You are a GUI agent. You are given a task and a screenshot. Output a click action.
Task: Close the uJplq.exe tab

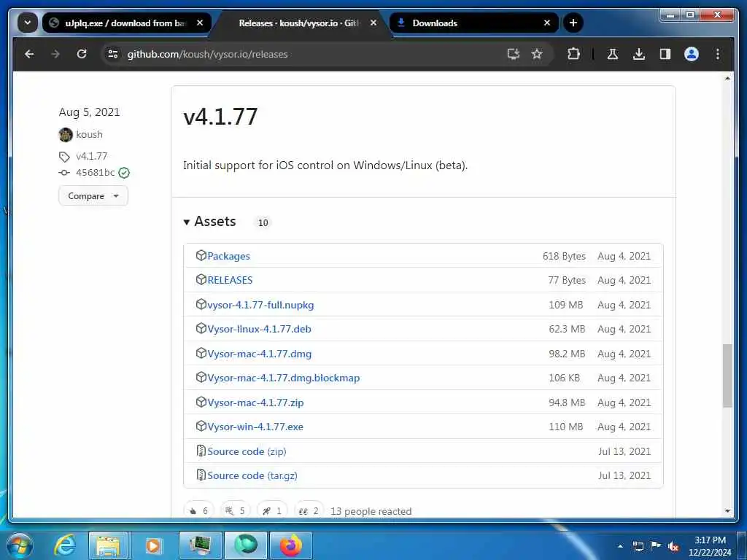200,23
